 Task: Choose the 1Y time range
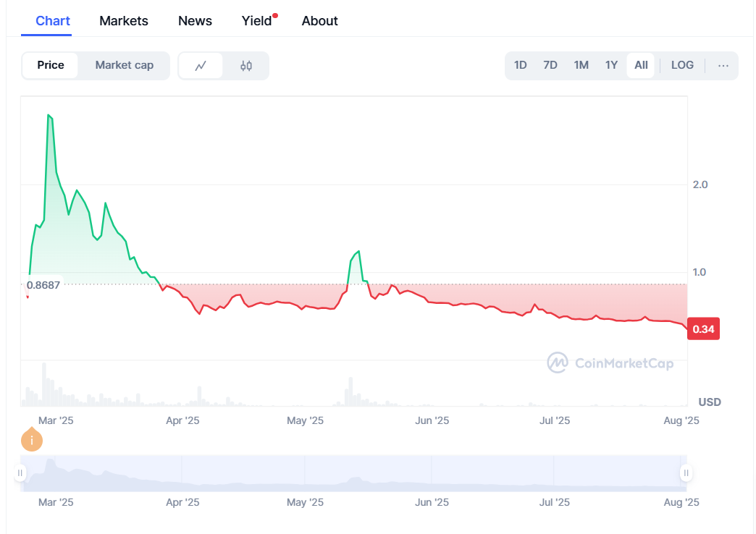coord(611,65)
